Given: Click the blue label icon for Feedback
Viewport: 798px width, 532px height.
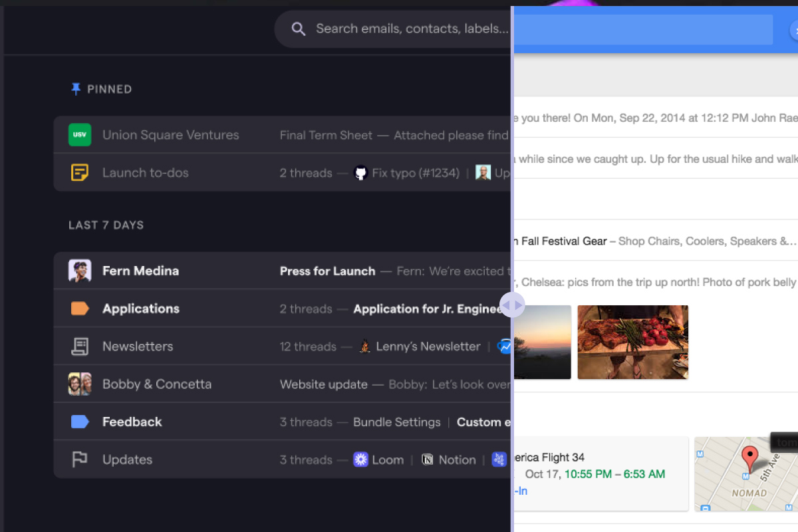Looking at the screenshot, I should [80, 422].
